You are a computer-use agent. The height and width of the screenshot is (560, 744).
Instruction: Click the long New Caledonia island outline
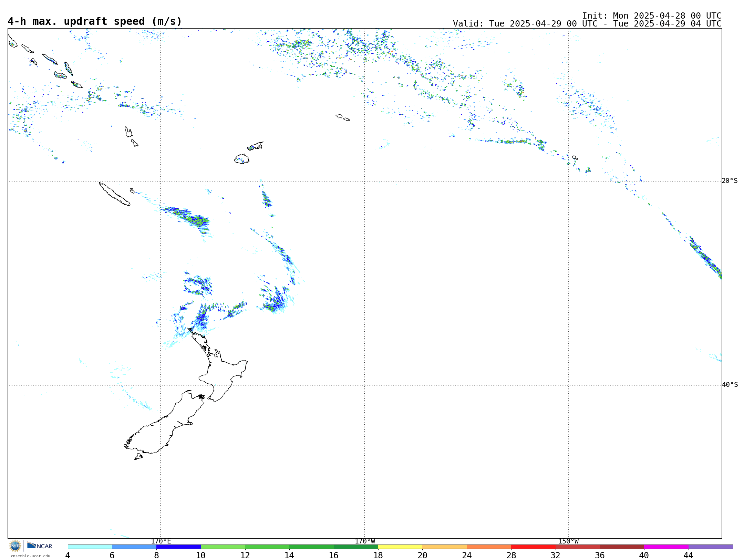(x=114, y=194)
